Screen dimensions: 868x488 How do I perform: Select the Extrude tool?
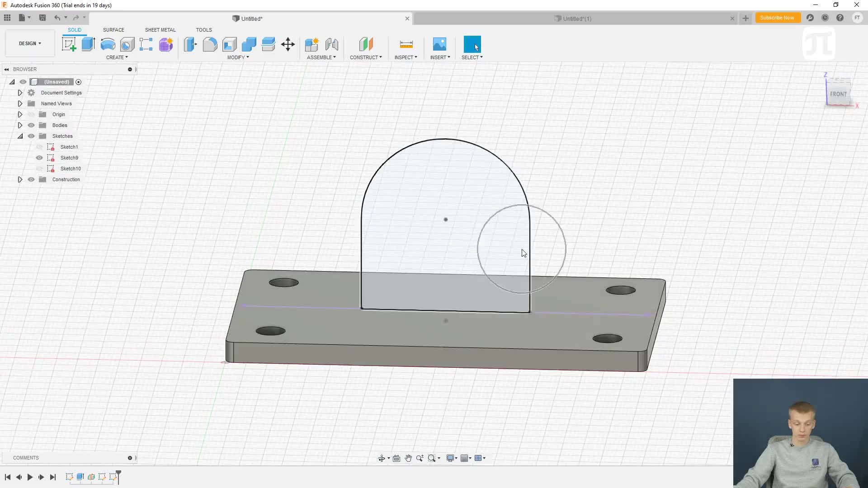click(x=88, y=44)
